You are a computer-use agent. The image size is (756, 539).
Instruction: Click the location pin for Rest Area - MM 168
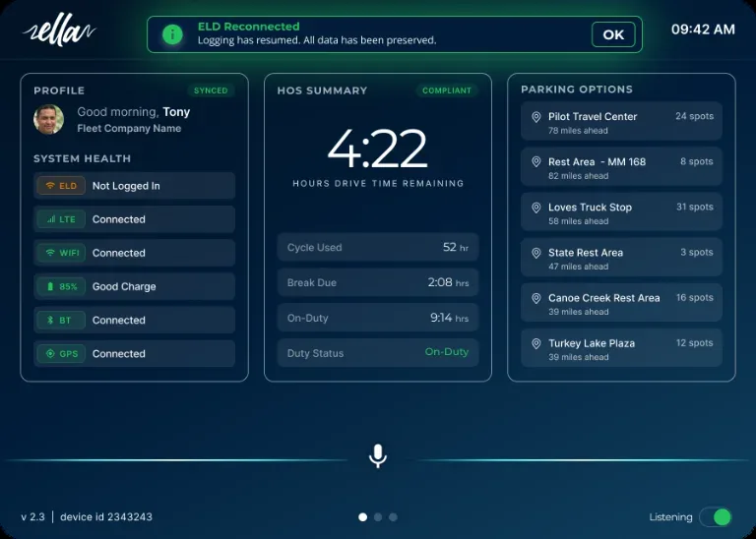(535, 162)
